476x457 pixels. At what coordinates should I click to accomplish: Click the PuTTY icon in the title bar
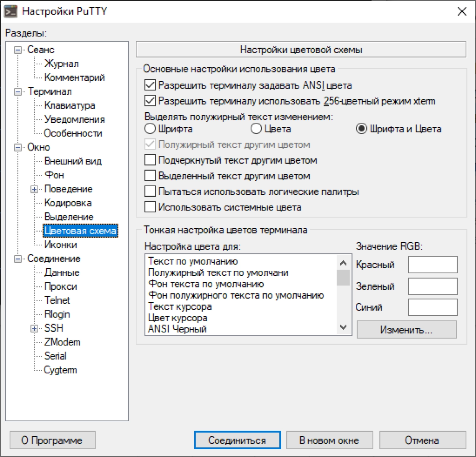point(10,12)
